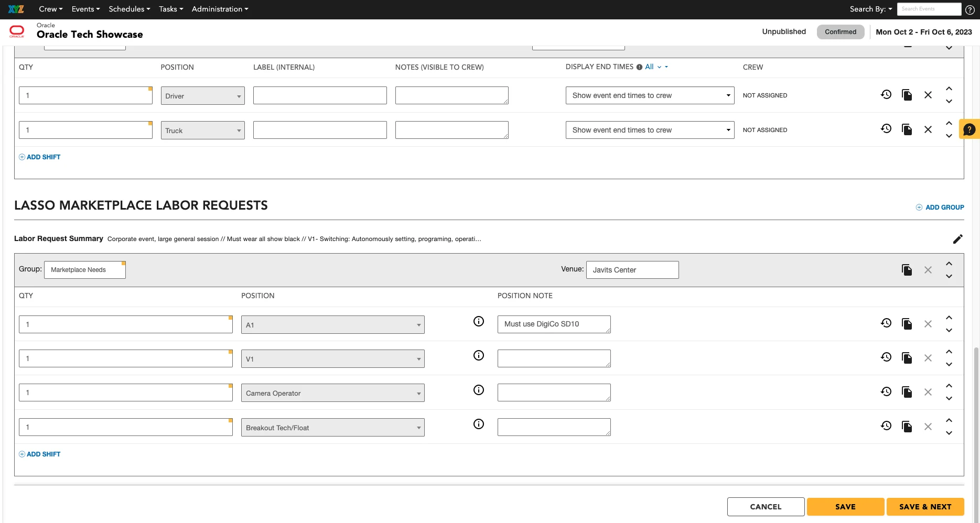
Task: Edit the Labor Request Summary with pencil
Action: [958, 239]
